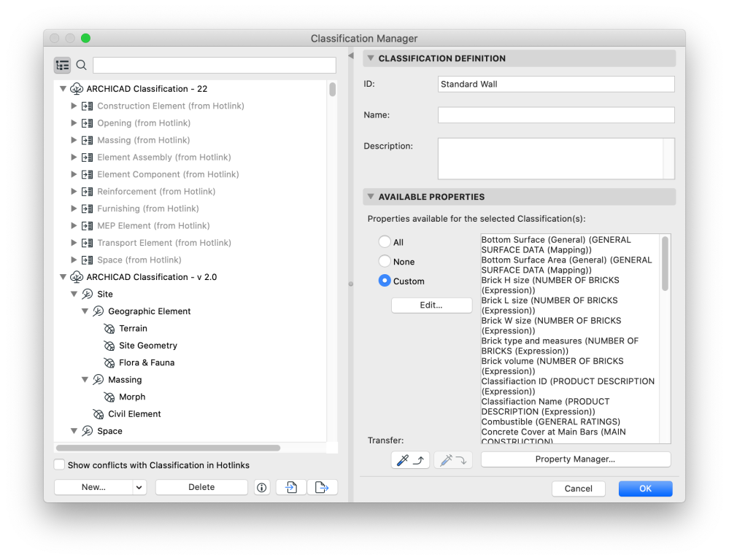The width and height of the screenshot is (729, 560).
Task: Click the MEP Element hotlink icon
Action: [x=87, y=226]
